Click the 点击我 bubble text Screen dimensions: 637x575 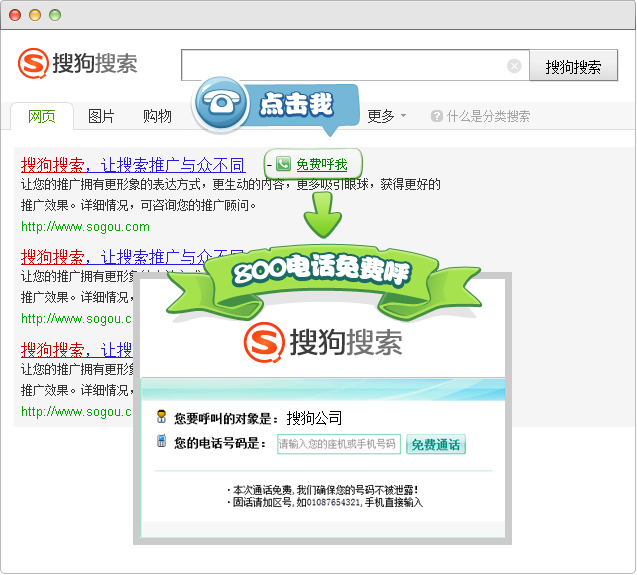[x=297, y=104]
